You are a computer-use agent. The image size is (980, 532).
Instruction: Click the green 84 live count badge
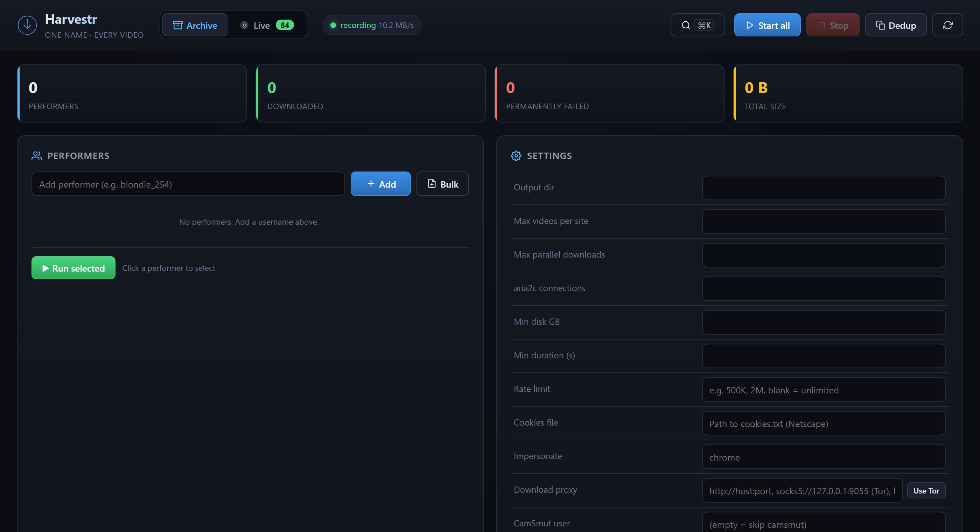tap(285, 25)
